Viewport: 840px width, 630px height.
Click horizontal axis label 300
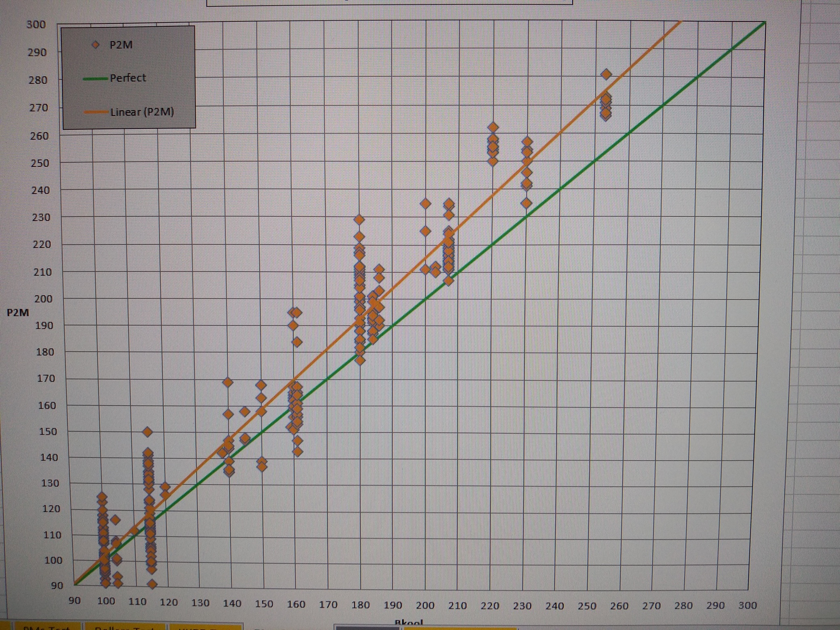748,605
